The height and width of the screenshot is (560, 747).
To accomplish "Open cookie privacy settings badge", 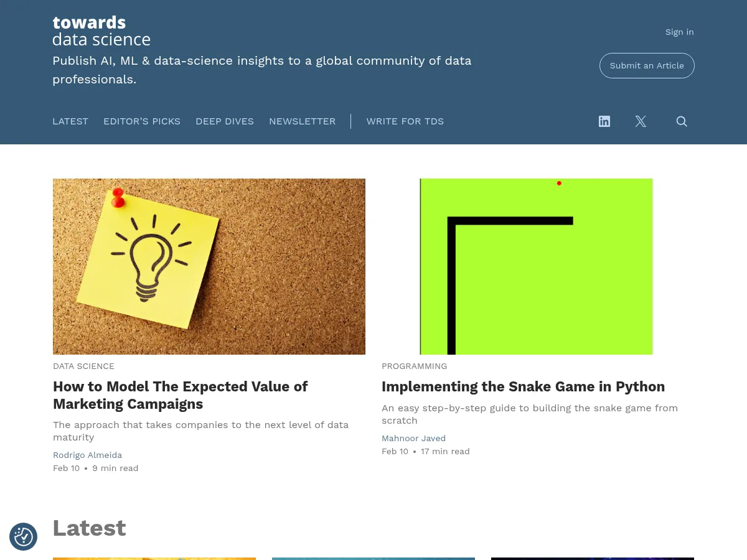I will click(23, 536).
